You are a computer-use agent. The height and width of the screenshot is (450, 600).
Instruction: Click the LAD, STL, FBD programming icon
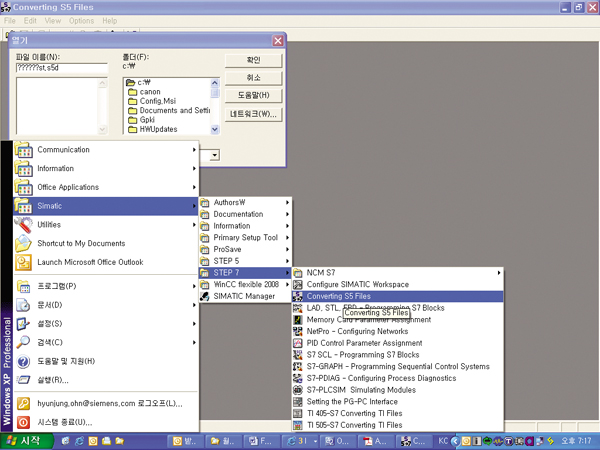tap(298, 308)
